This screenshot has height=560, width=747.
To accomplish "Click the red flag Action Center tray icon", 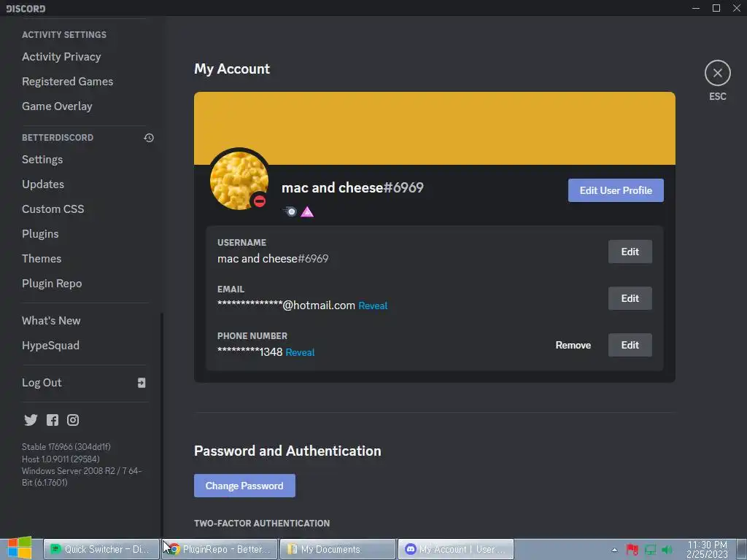I will point(632,550).
